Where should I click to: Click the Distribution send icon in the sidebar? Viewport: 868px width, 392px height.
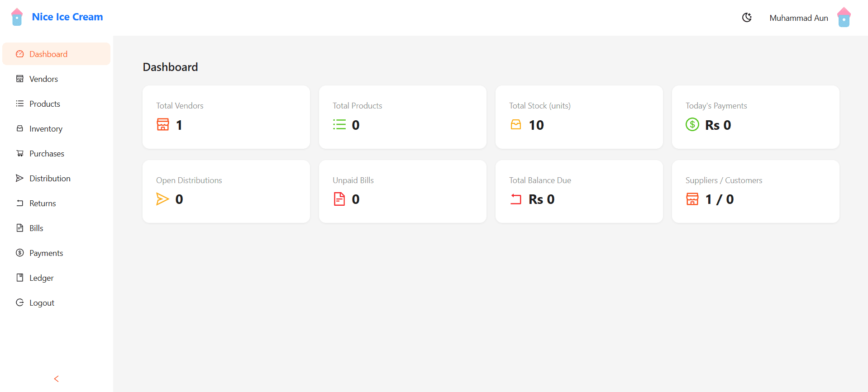coord(20,179)
